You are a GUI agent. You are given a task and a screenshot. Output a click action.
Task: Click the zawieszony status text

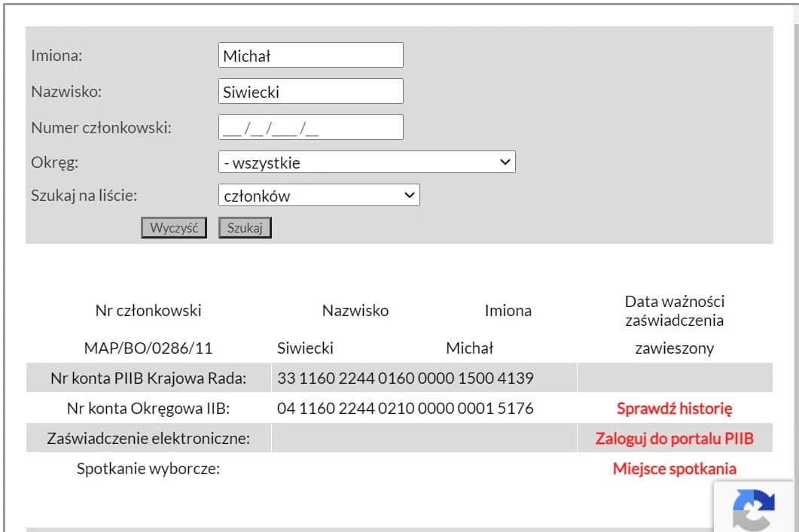674,348
